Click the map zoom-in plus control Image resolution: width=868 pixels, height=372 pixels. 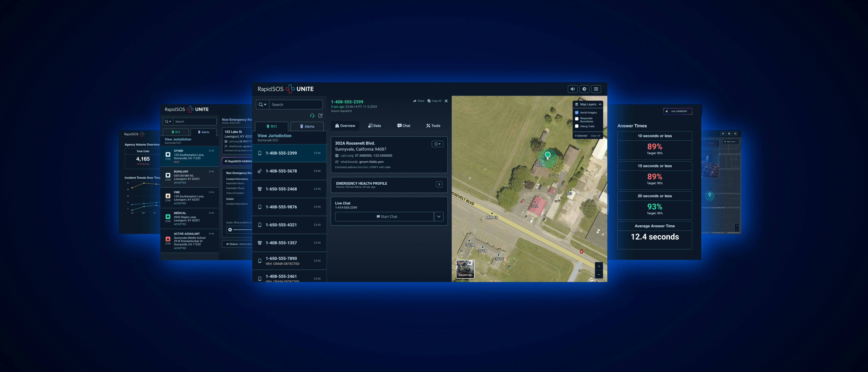599,266
